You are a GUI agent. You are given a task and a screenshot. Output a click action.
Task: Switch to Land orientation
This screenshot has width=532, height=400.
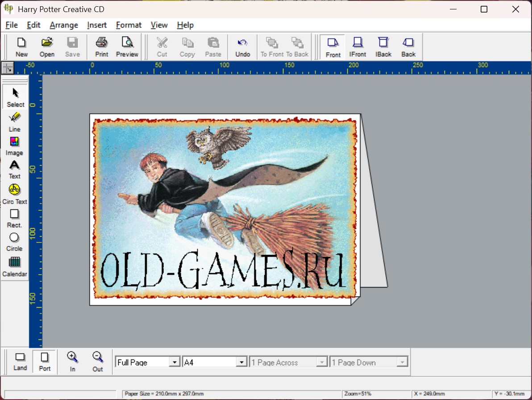click(20, 361)
